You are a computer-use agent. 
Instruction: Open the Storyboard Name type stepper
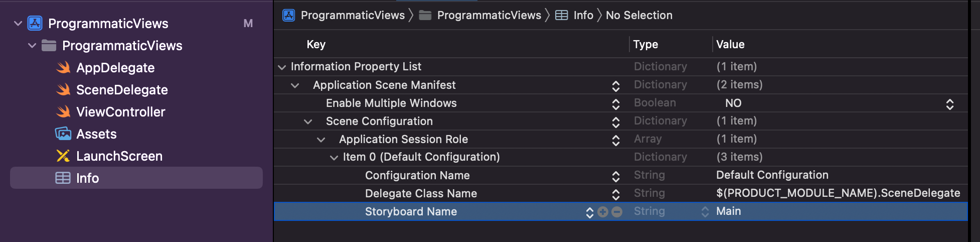(705, 212)
